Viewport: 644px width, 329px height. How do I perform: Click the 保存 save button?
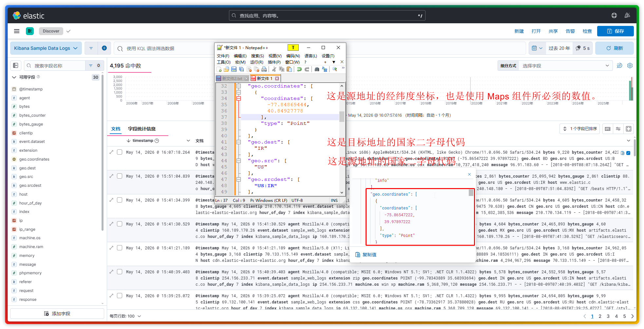point(615,31)
